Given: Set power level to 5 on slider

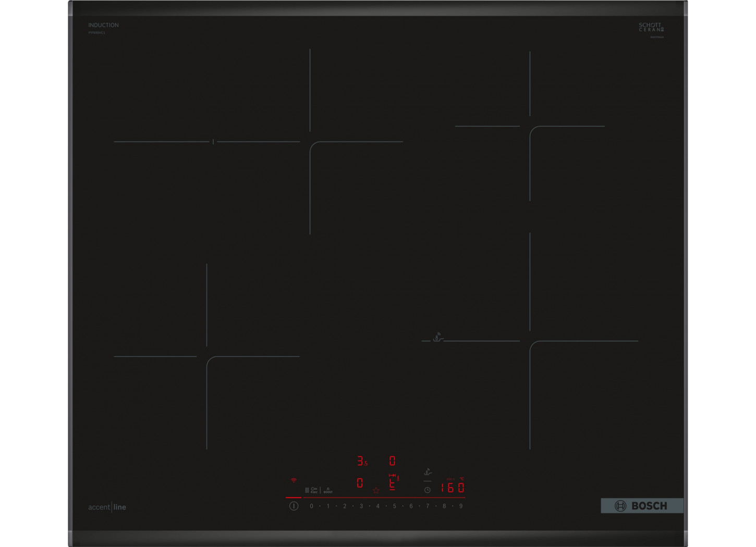Looking at the screenshot, I should tap(395, 506).
